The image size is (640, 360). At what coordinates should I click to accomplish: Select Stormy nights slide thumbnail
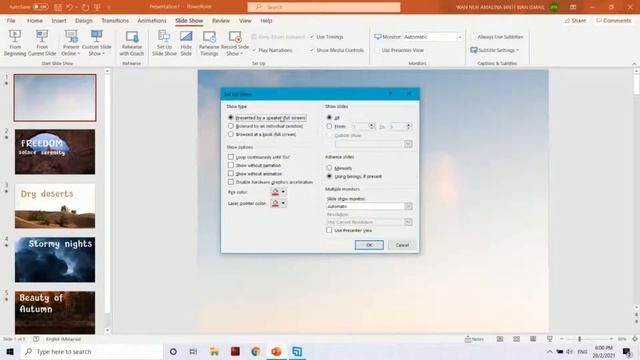tap(55, 260)
